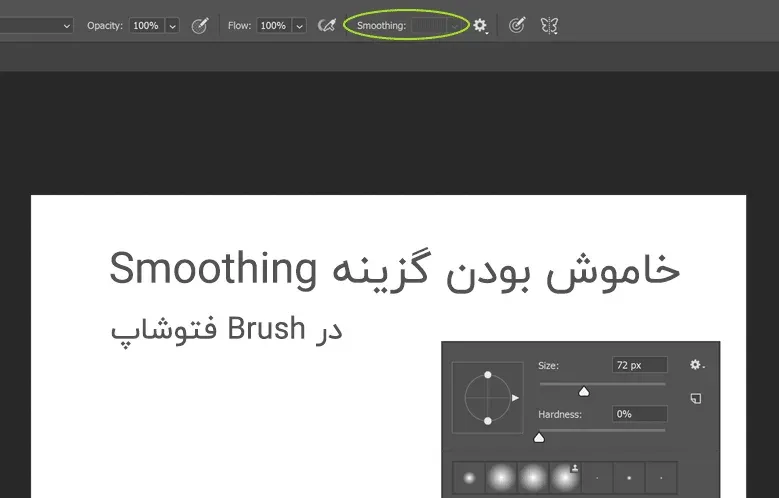This screenshot has height=498, width=779.
Task: Toggle pressure for size target icon
Action: click(x=517, y=25)
